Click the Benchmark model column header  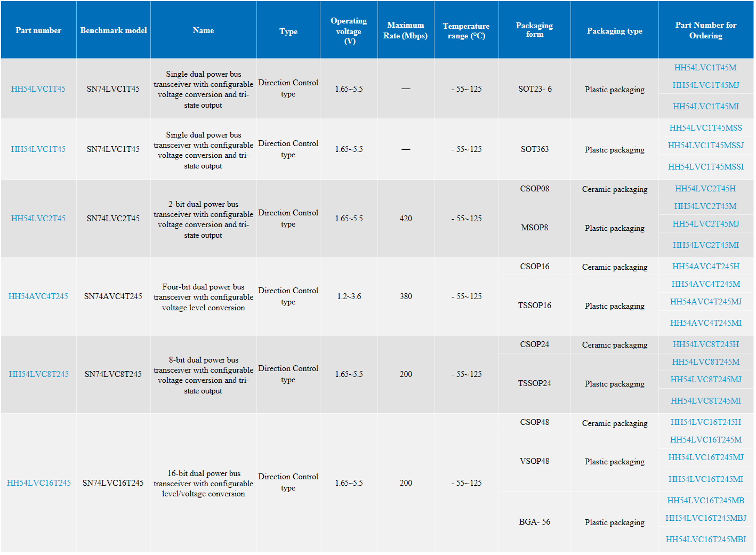tap(114, 30)
